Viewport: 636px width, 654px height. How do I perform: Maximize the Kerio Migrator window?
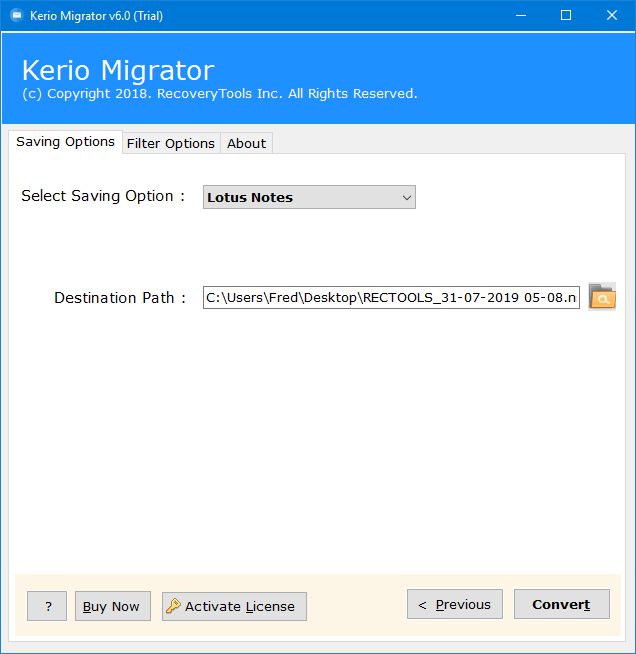(x=566, y=15)
